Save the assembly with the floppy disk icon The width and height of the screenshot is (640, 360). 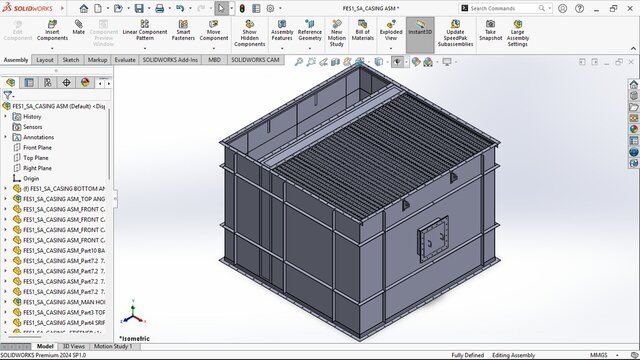click(139, 8)
